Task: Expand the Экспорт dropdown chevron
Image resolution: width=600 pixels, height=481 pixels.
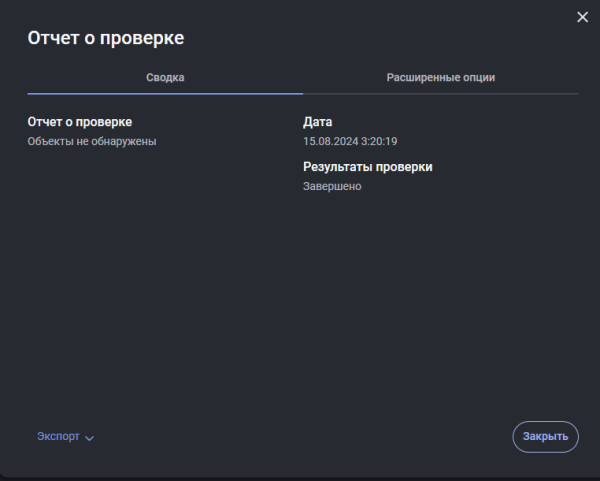Action: point(90,438)
